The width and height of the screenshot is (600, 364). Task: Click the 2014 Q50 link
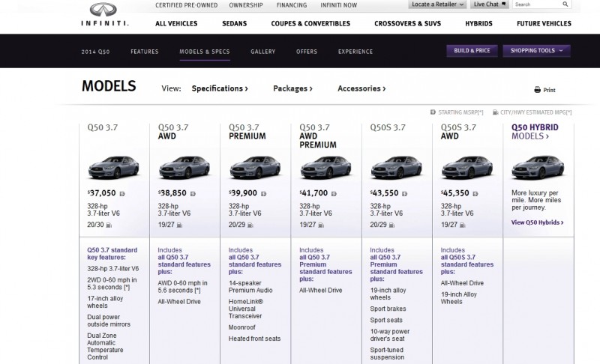(95, 52)
